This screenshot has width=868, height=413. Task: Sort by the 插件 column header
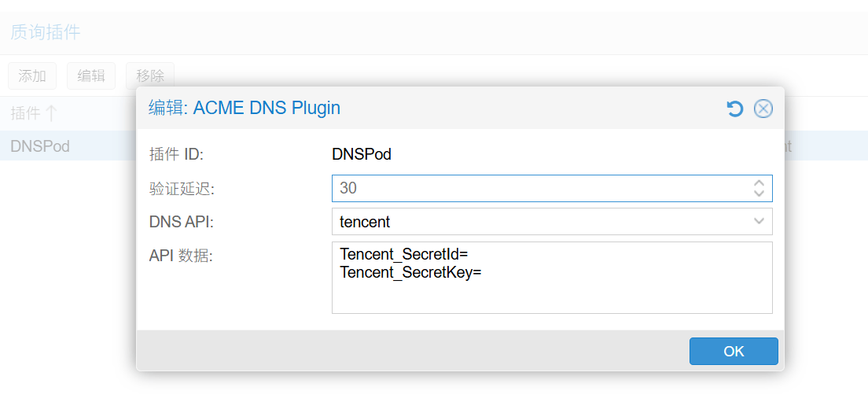pyautogui.click(x=25, y=113)
